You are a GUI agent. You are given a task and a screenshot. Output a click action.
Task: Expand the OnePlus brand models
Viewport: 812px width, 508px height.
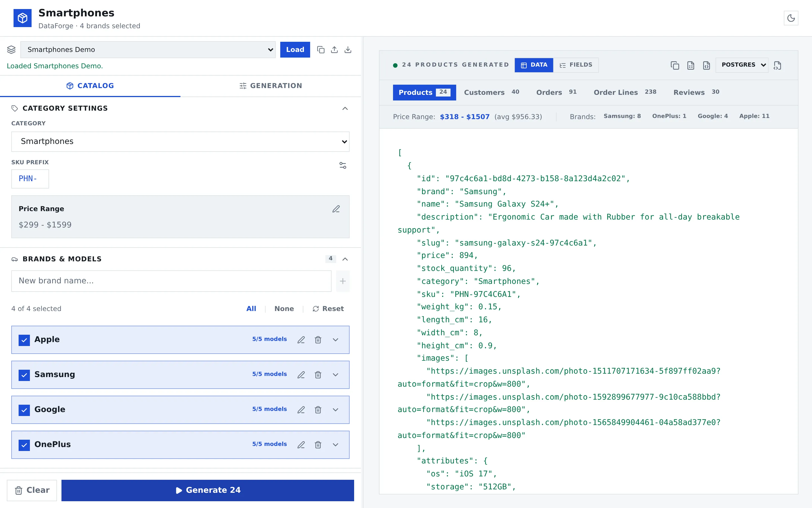pos(335,444)
